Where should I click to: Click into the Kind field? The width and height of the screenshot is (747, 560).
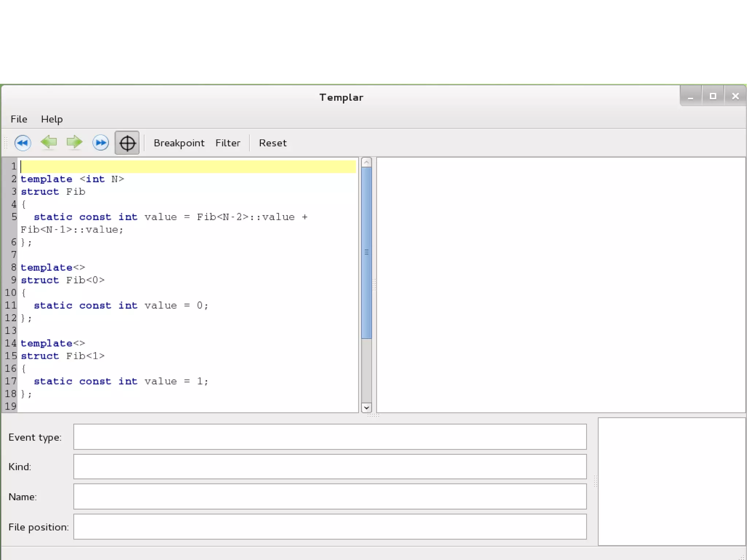[x=330, y=467]
